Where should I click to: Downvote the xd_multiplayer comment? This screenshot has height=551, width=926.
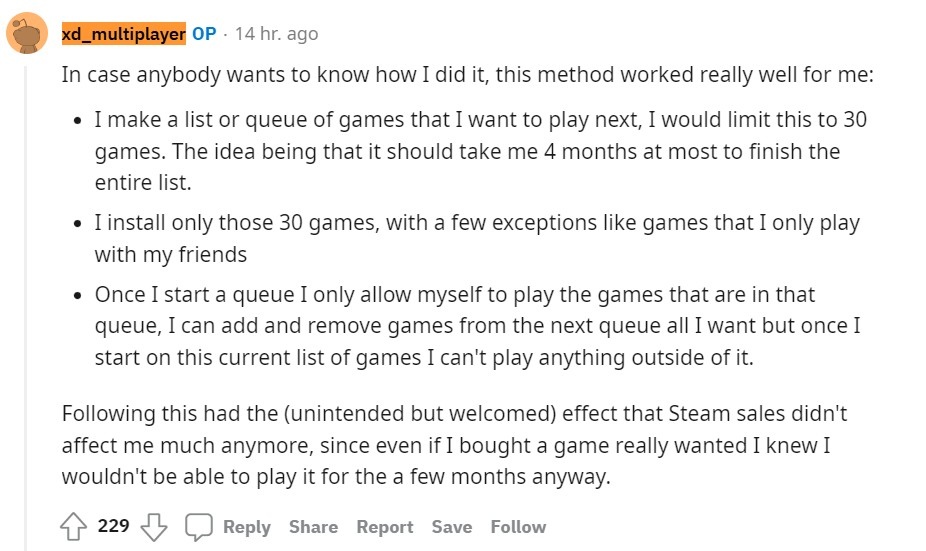[152, 527]
